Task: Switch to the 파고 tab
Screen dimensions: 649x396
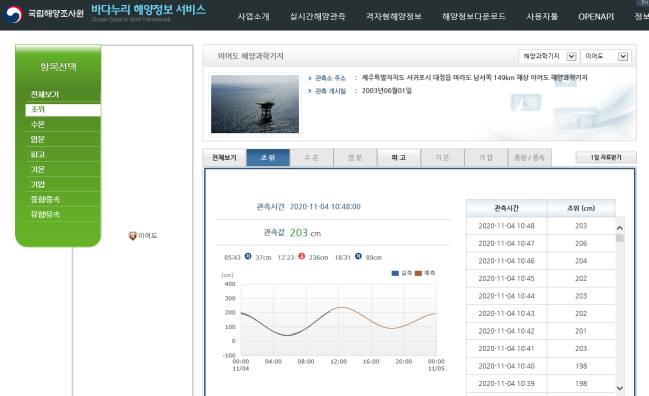Action: 399,158
